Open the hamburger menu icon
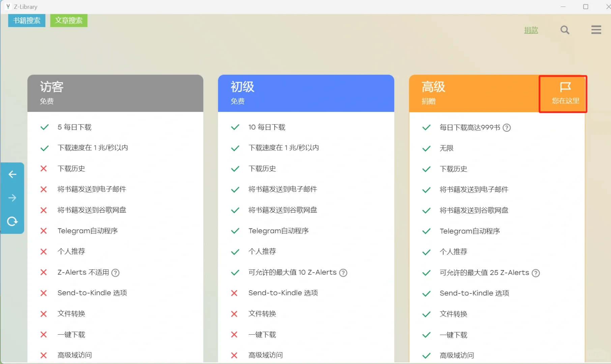The height and width of the screenshot is (364, 611). pyautogui.click(x=596, y=30)
